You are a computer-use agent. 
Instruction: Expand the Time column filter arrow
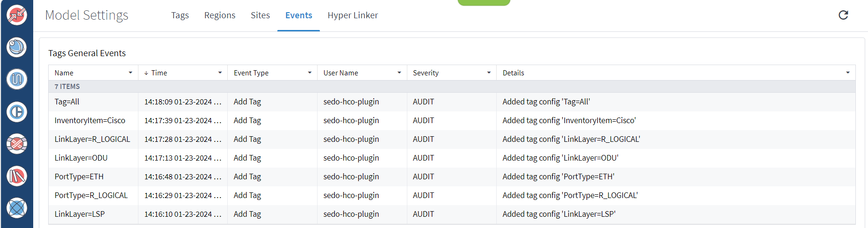point(220,73)
